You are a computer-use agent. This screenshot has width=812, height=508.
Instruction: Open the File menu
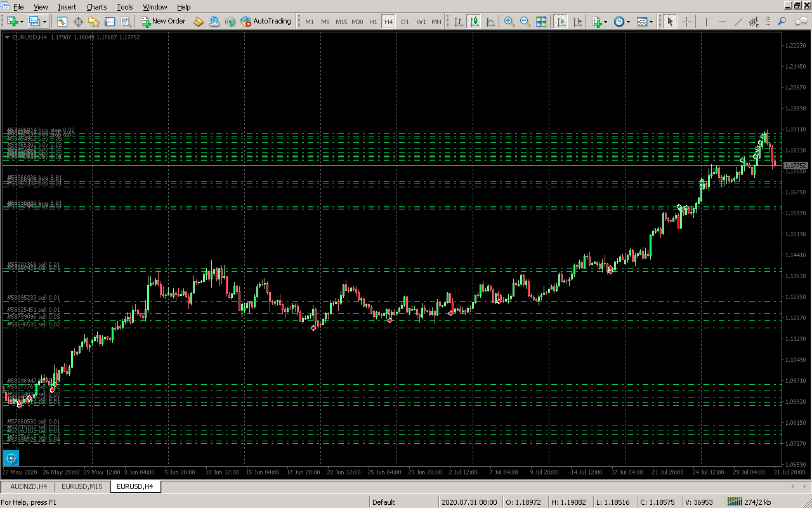pos(18,7)
